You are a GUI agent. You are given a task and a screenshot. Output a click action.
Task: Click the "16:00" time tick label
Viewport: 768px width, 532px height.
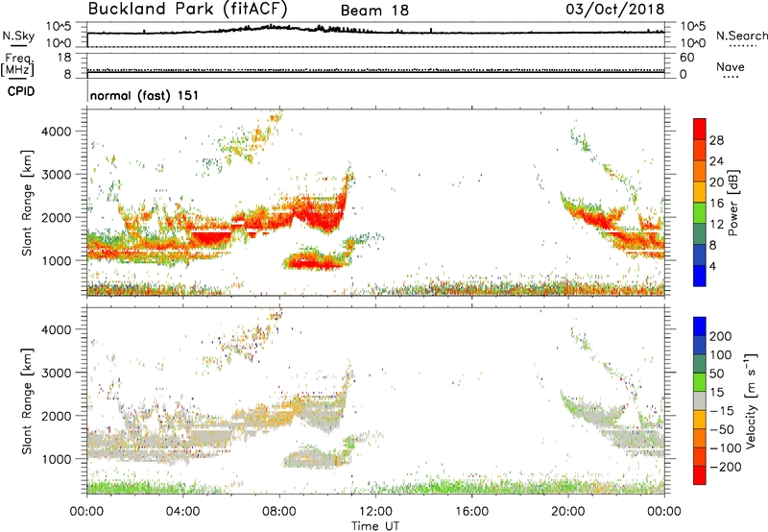pos(471,512)
